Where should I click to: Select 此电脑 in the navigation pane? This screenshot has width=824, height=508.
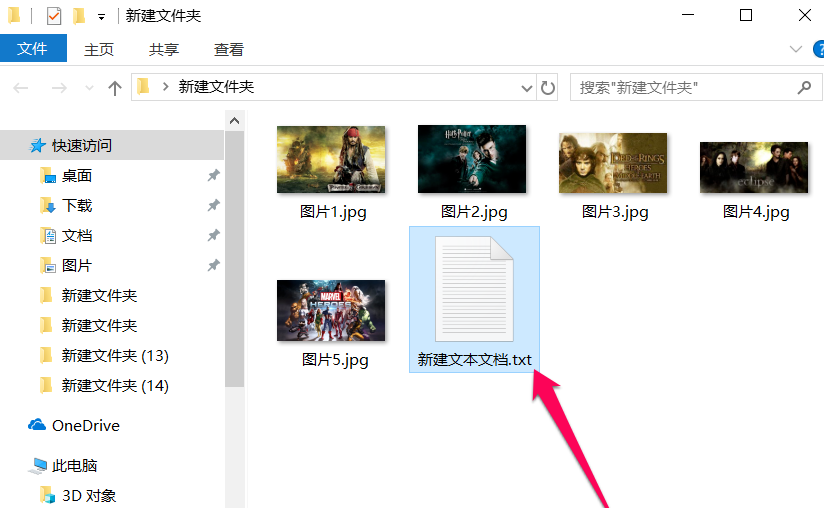[74, 465]
